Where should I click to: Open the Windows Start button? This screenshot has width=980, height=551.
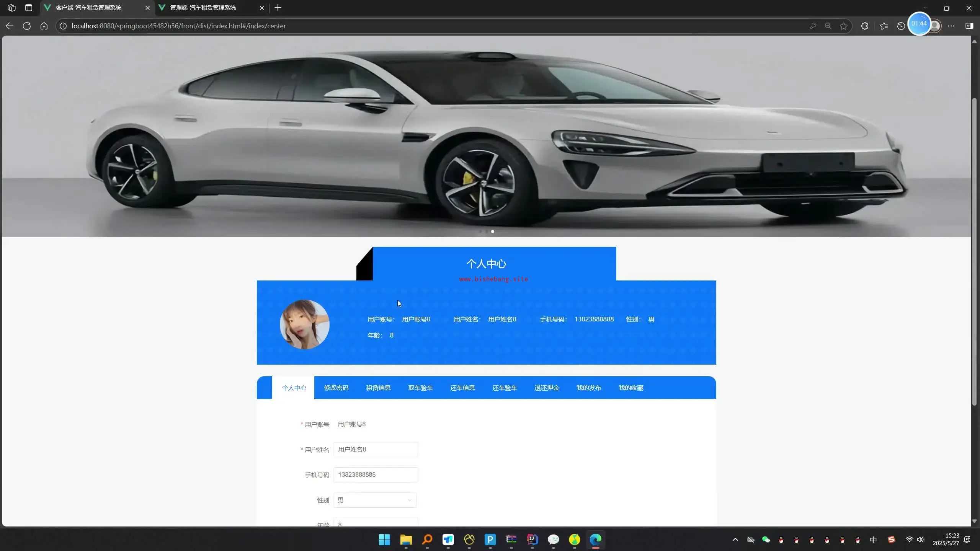384,540
